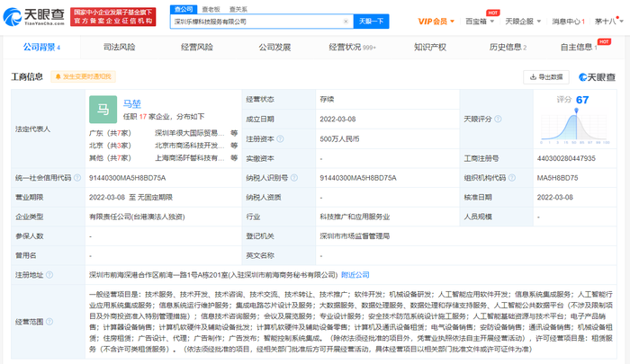Open legal representative 马堃's profile link
The width and height of the screenshot is (630, 364).
(131, 104)
